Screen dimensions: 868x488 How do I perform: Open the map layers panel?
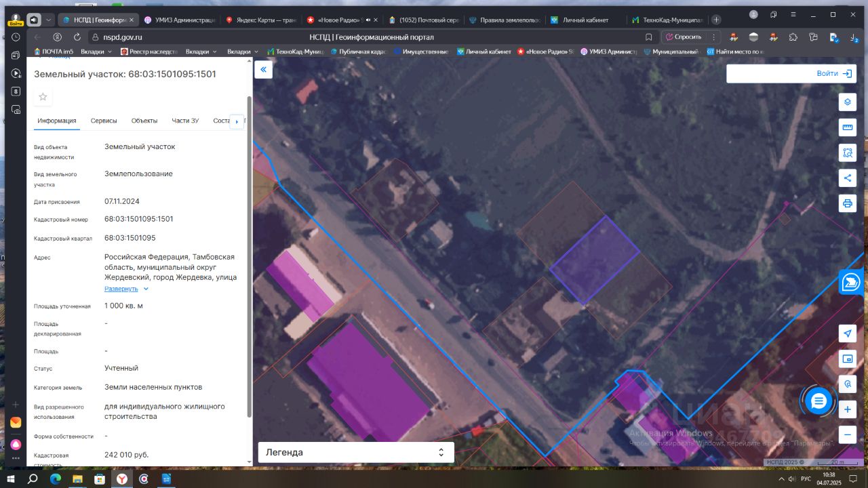847,102
